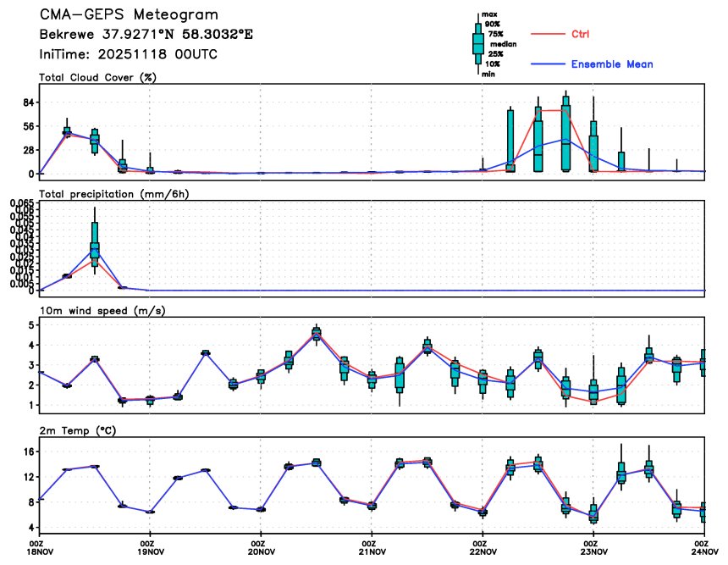Click the 'IniTime: 20251118 00UTC' text
728x565 pixels.
(128, 54)
